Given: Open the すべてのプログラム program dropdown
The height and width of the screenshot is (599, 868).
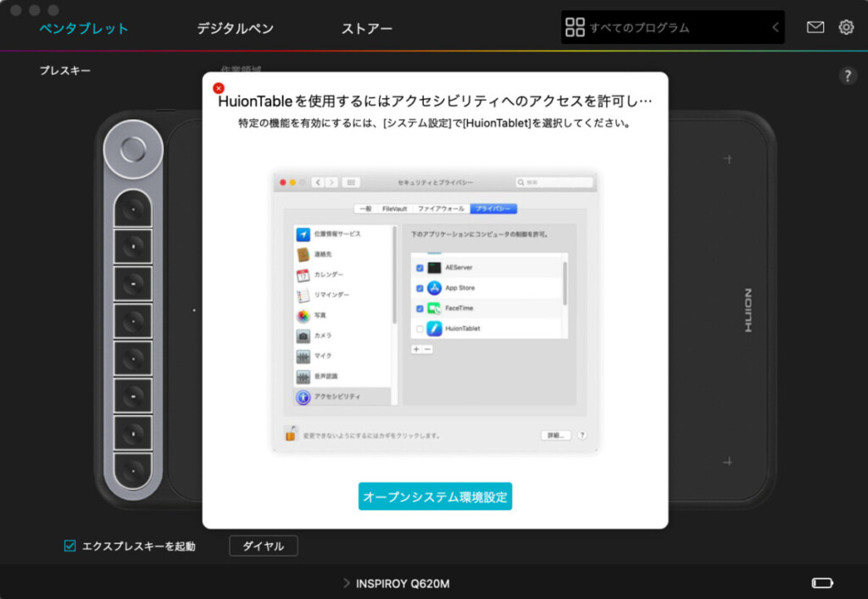Looking at the screenshot, I should tap(672, 27).
